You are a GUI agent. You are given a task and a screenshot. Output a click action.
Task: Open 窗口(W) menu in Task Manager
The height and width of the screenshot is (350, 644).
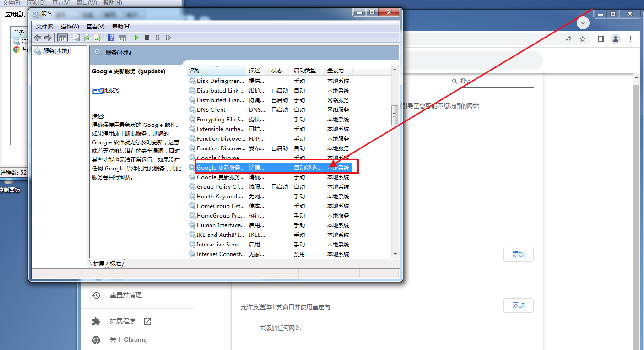[87, 3]
